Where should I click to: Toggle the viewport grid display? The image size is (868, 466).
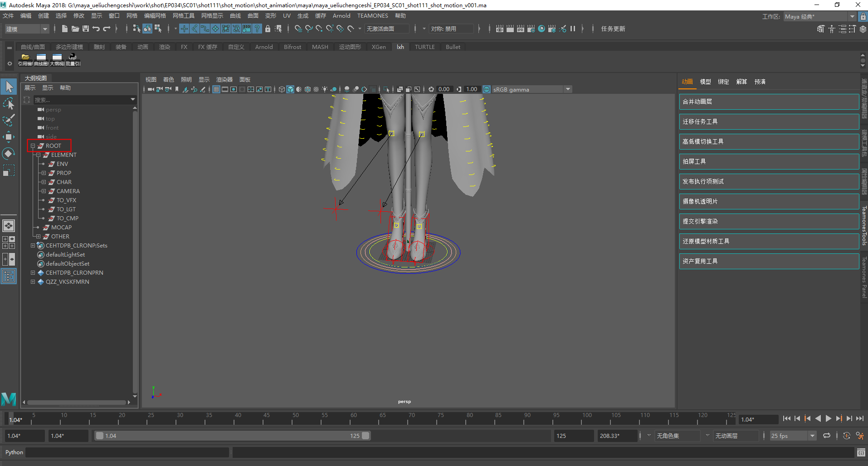(216, 89)
